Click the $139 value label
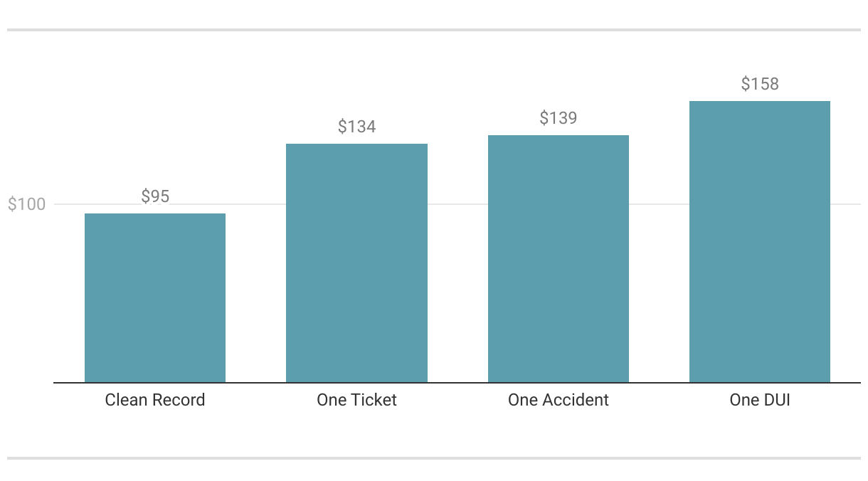This screenshot has width=868, height=481. (x=559, y=118)
